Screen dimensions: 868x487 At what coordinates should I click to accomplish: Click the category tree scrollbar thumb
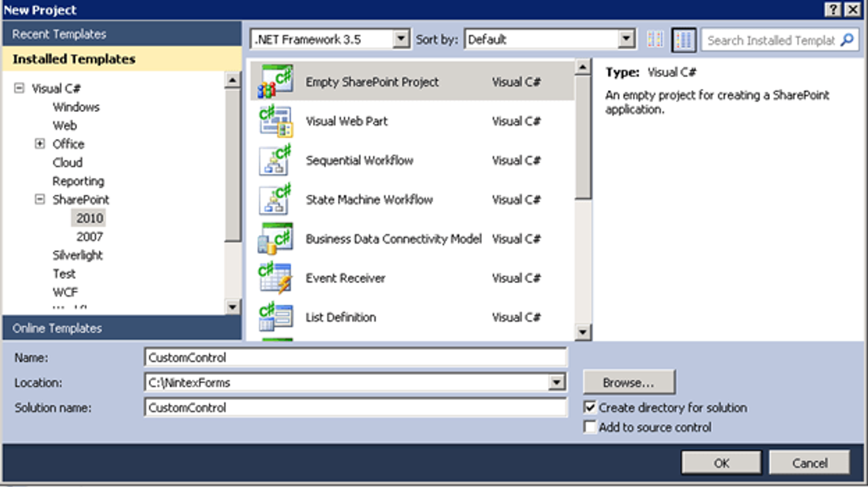pos(232,165)
